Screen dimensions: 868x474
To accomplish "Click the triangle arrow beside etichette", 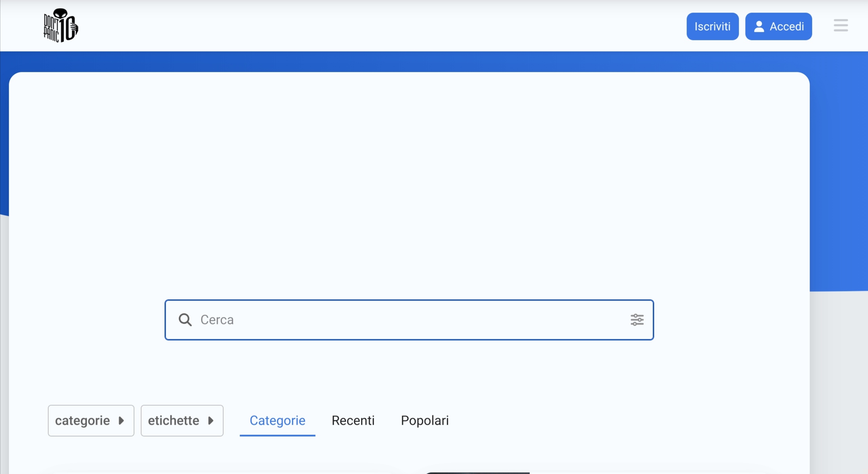I will coord(211,420).
